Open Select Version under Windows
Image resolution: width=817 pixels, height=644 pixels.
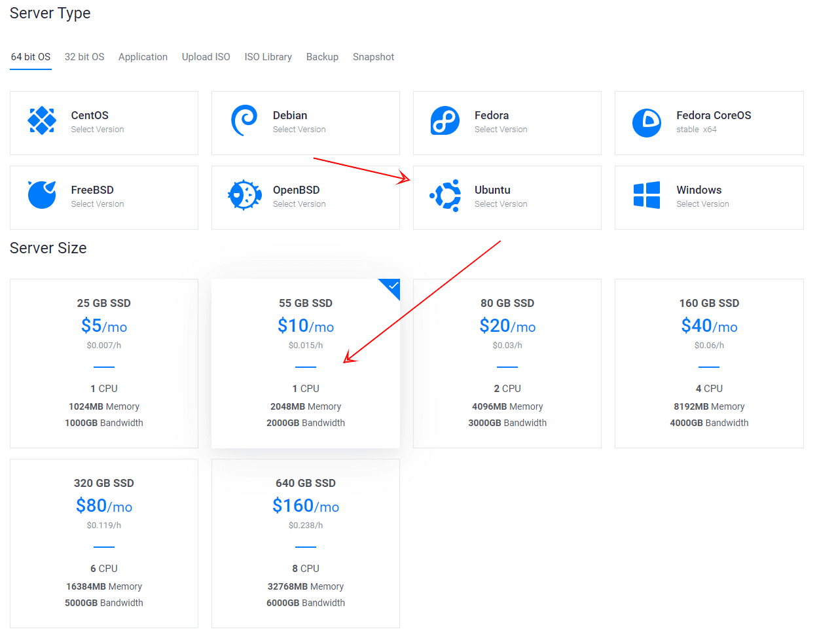point(702,204)
